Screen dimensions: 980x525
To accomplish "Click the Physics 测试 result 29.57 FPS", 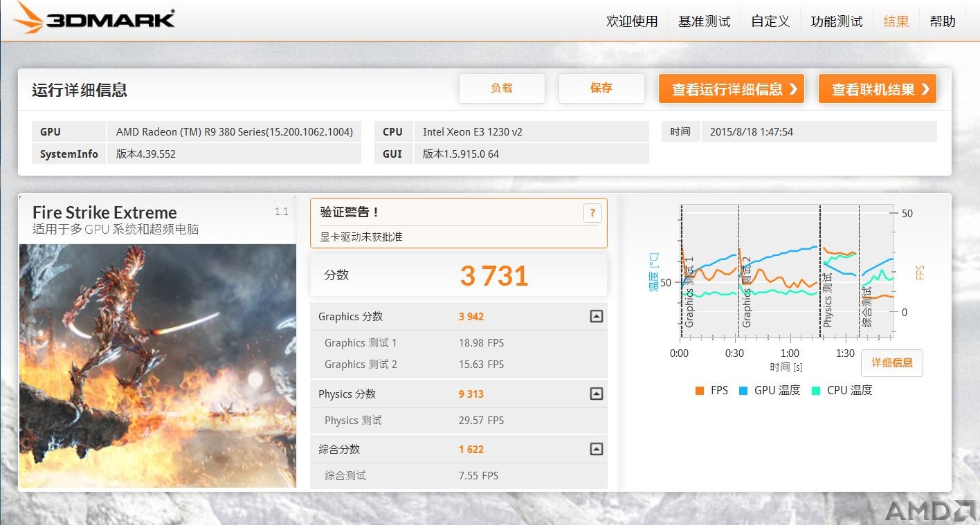I will click(481, 421).
